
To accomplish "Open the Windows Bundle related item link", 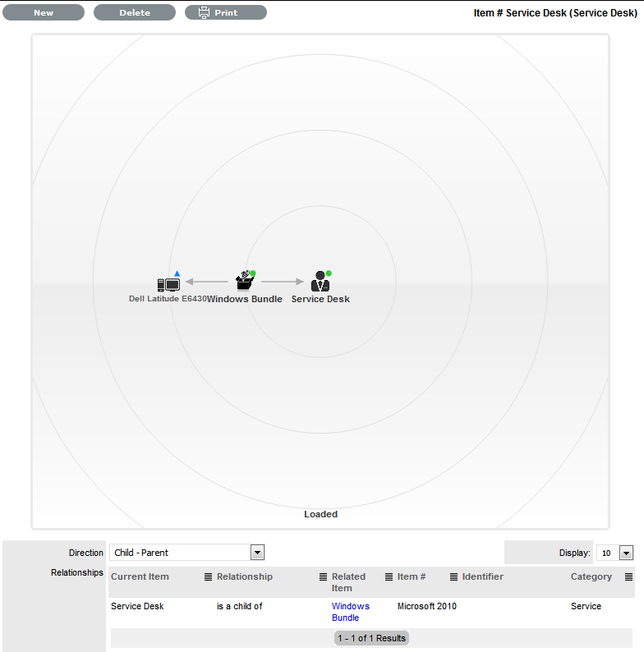I will [x=350, y=612].
